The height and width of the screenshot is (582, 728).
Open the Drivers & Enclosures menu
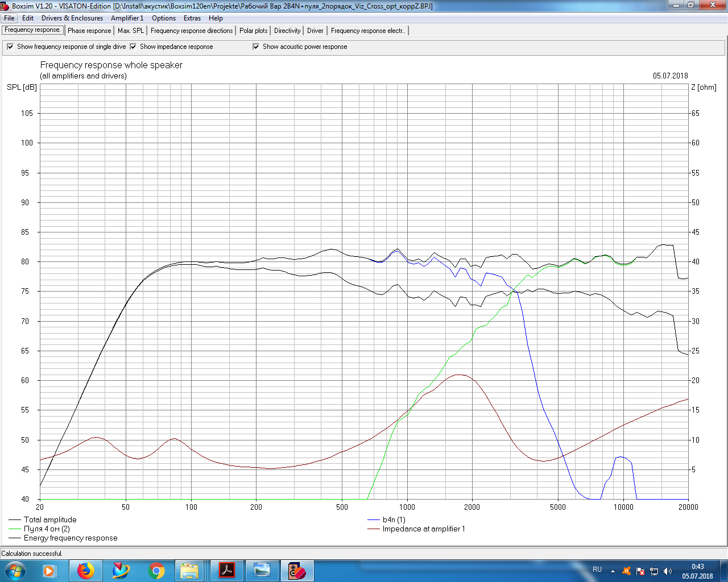coord(72,18)
